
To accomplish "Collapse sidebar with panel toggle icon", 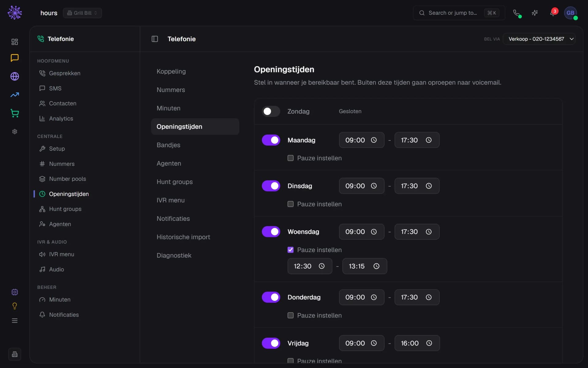I will pos(155,39).
